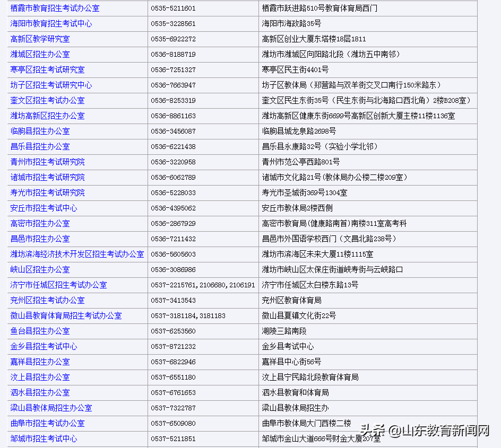This screenshot has width=501, height=448.
Task: Open the 坊子区招生考试研究中心 link
Action: point(51,85)
